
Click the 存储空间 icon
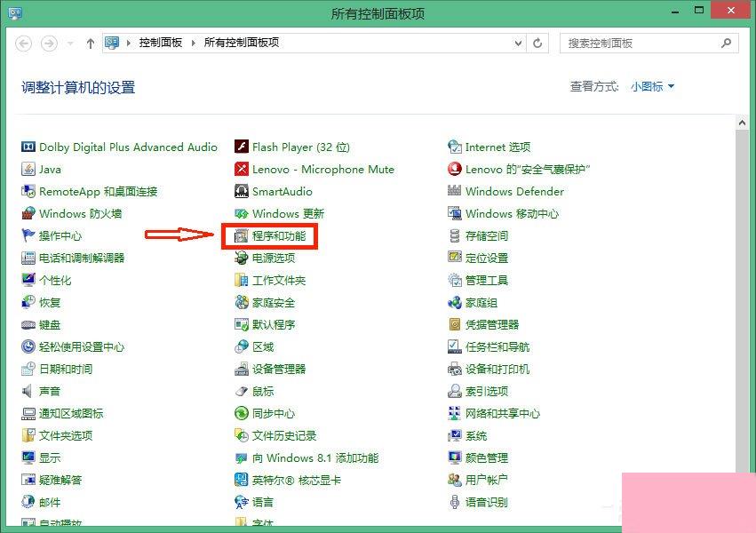pyautogui.click(x=455, y=235)
